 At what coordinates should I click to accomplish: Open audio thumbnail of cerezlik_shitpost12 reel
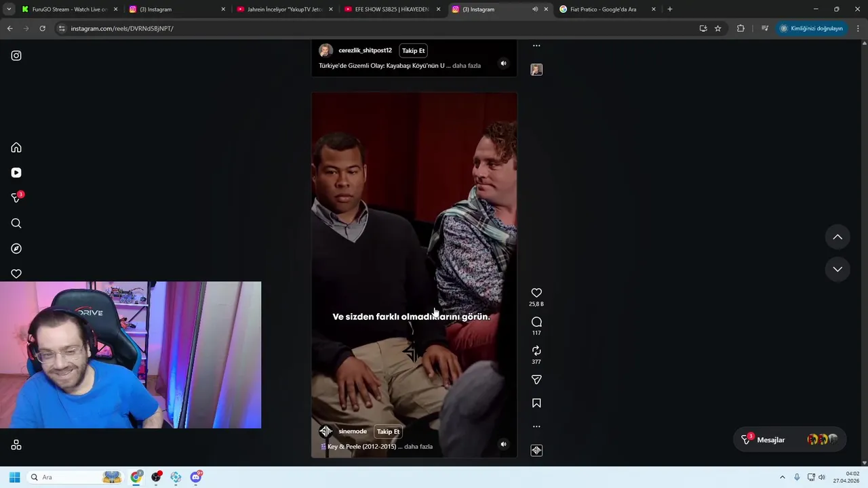[x=536, y=70]
